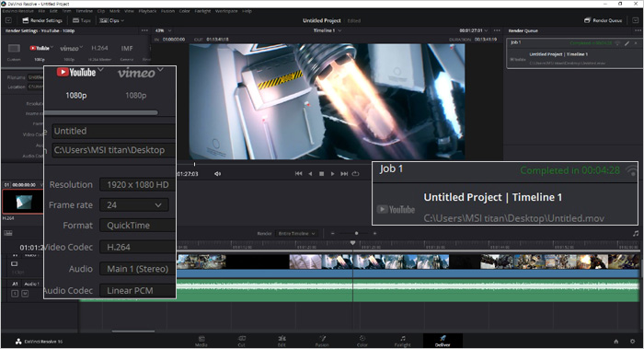Viewport: 644px width, 349px height.
Task: Select the A1 track label
Action: (16, 284)
